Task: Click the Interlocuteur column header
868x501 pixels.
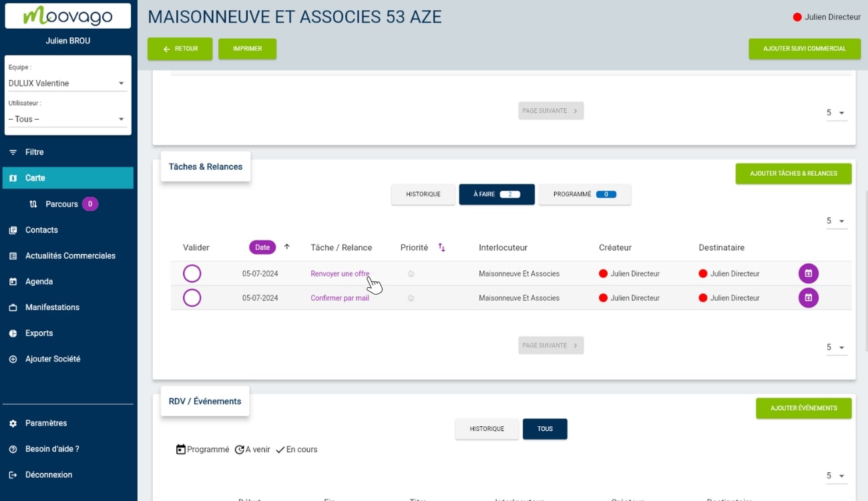Action: point(503,248)
